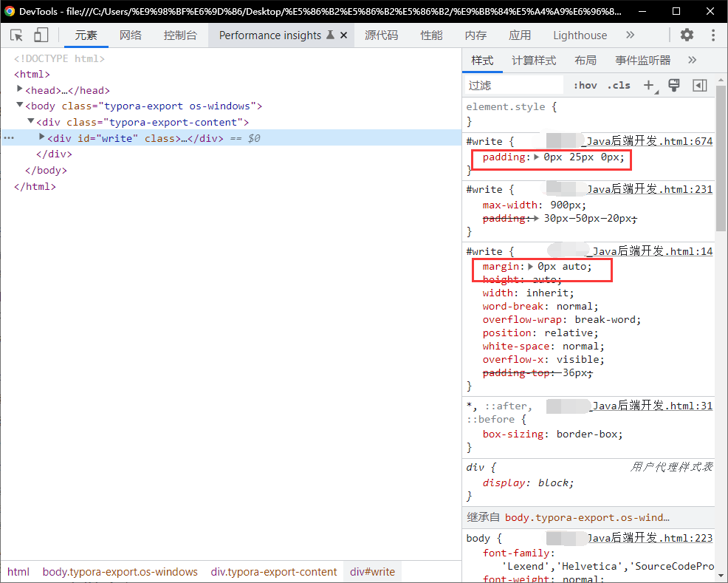Select the 布局 pane tab
The height and width of the screenshot is (583, 728).
coord(585,61)
